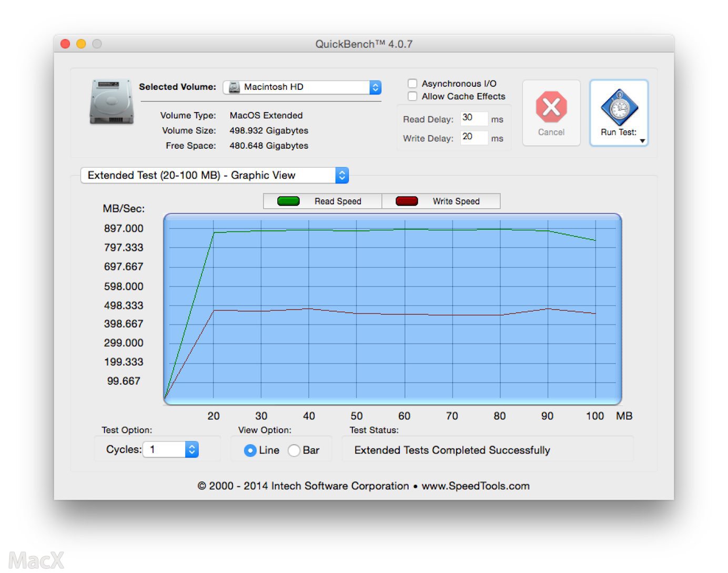
Task: Select the Line view option
Action: pyautogui.click(x=250, y=451)
